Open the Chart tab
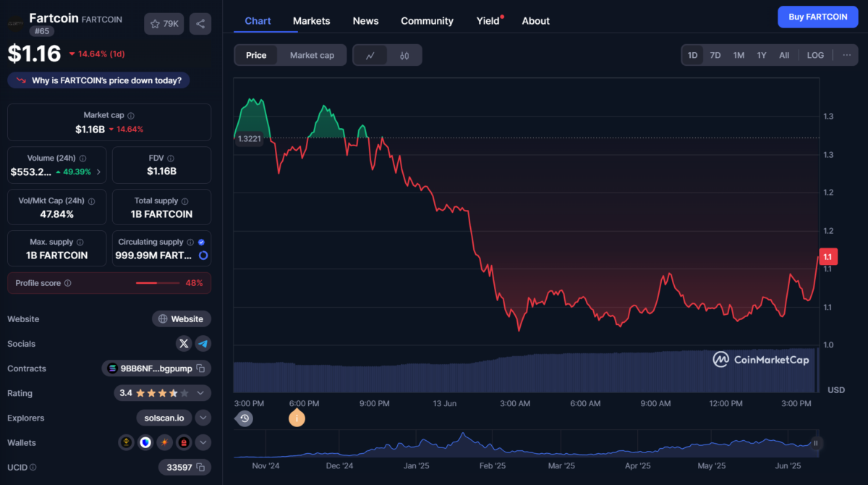Image resolution: width=868 pixels, height=485 pixels. click(258, 21)
